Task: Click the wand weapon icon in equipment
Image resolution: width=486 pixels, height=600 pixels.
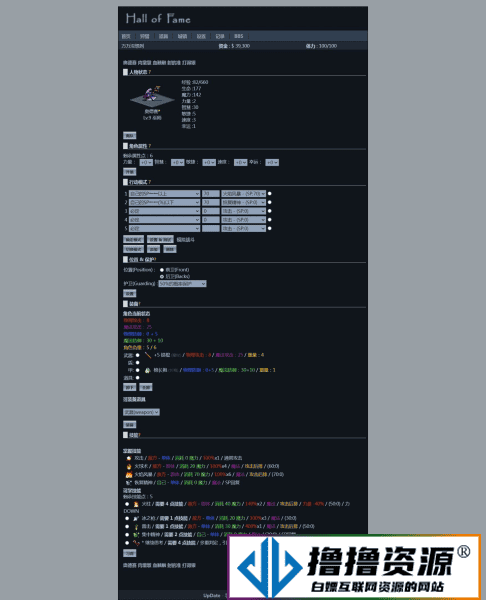Action: 148,355
